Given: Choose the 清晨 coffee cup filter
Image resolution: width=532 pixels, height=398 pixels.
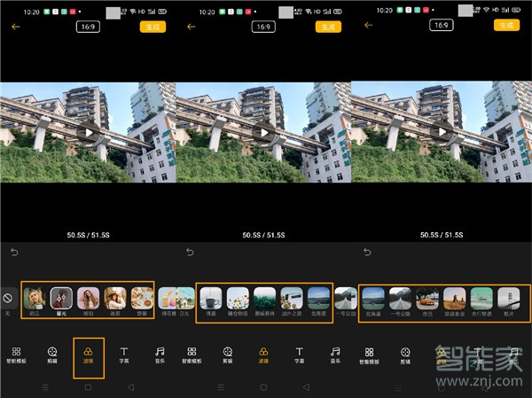Looking at the screenshot, I should coord(211,298).
